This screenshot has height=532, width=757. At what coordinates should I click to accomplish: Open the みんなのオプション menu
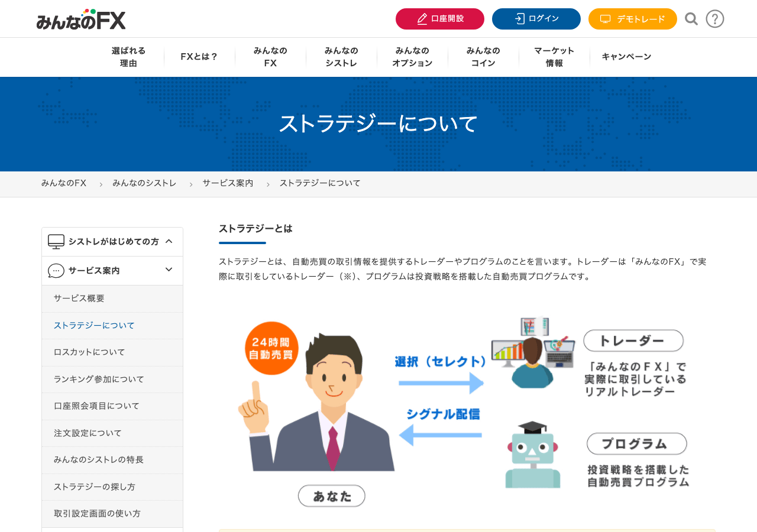click(412, 57)
